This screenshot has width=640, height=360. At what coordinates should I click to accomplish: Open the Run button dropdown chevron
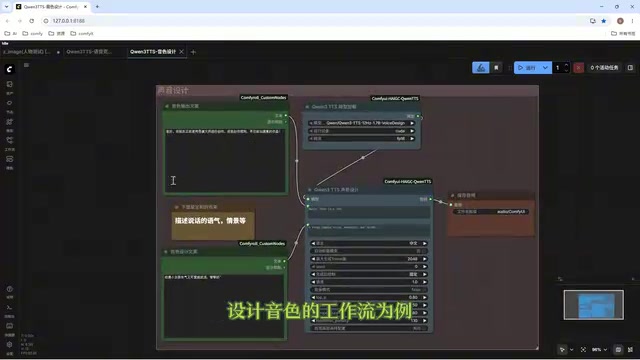click(x=545, y=68)
